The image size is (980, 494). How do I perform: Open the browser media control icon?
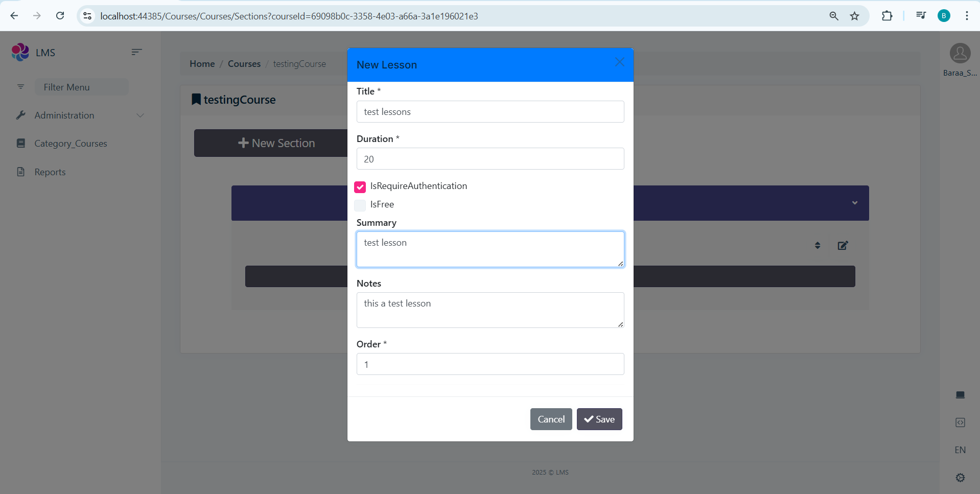click(921, 16)
